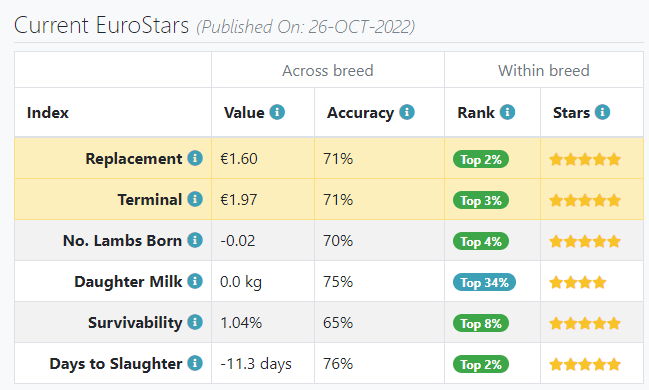Click the Top 3% Terminal rank badge
The image size is (649, 390).
(x=481, y=200)
